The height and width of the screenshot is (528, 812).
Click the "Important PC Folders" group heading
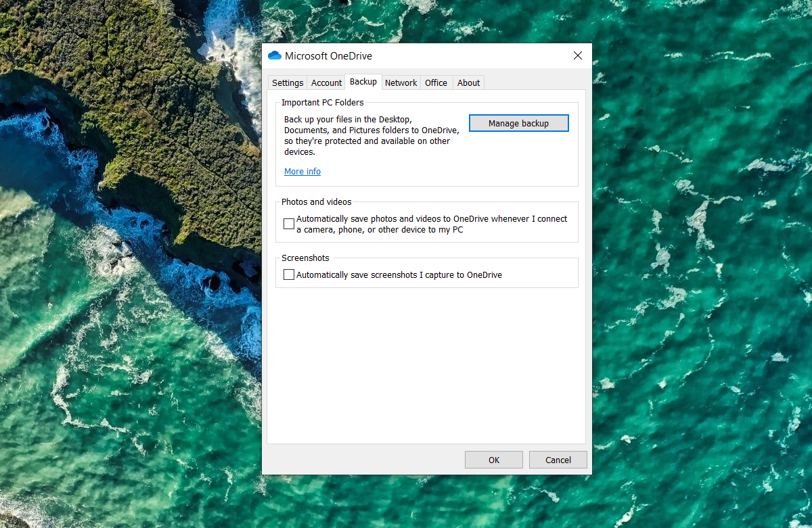coord(323,103)
